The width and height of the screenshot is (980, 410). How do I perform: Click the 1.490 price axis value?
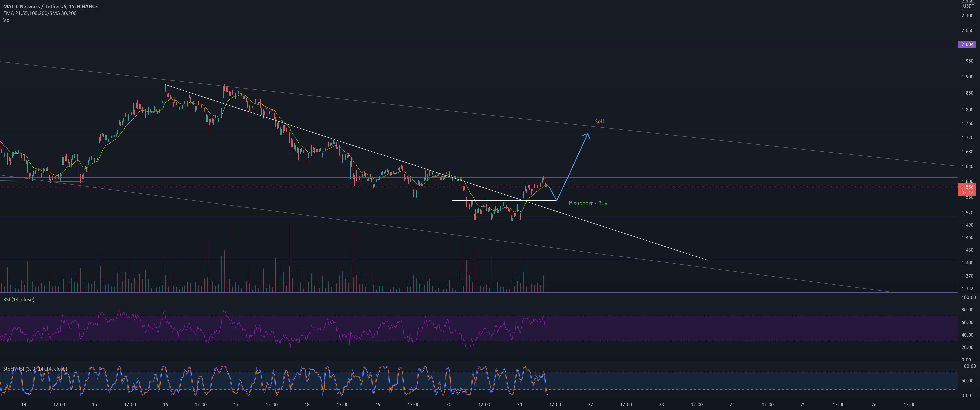tap(967, 225)
